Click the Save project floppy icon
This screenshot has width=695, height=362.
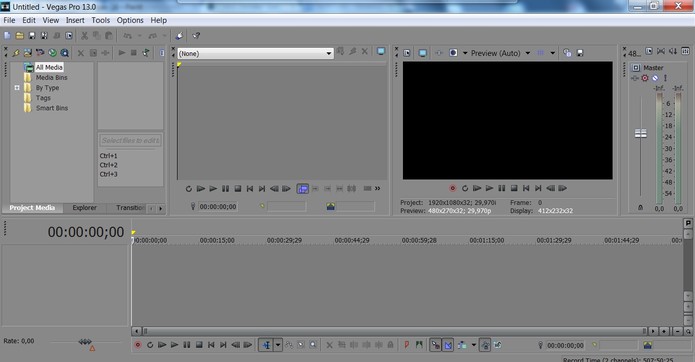click(32, 35)
